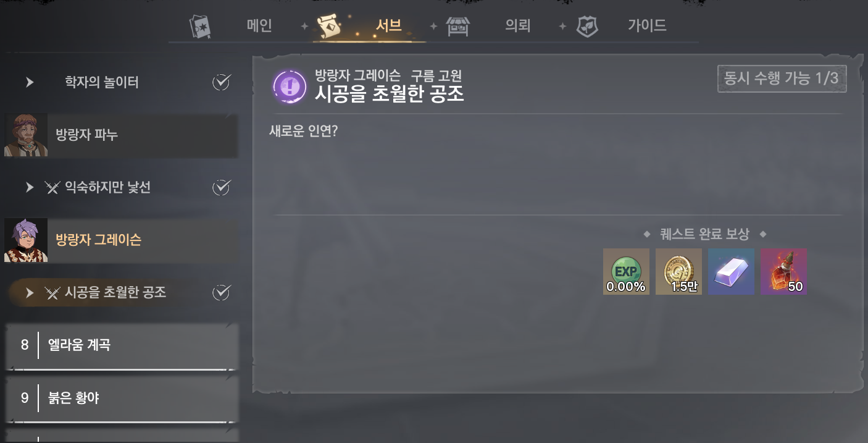Toggle tracking checkmark for 익숙하지만 낯선
This screenshot has height=443, width=868.
tap(221, 187)
